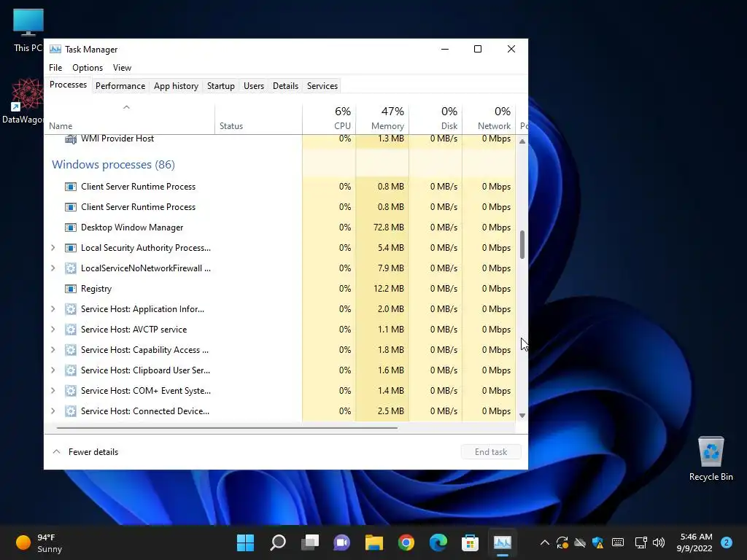Expand Service Host: Capability Access row
Screen dimensions: 747x560
[x=53, y=350]
